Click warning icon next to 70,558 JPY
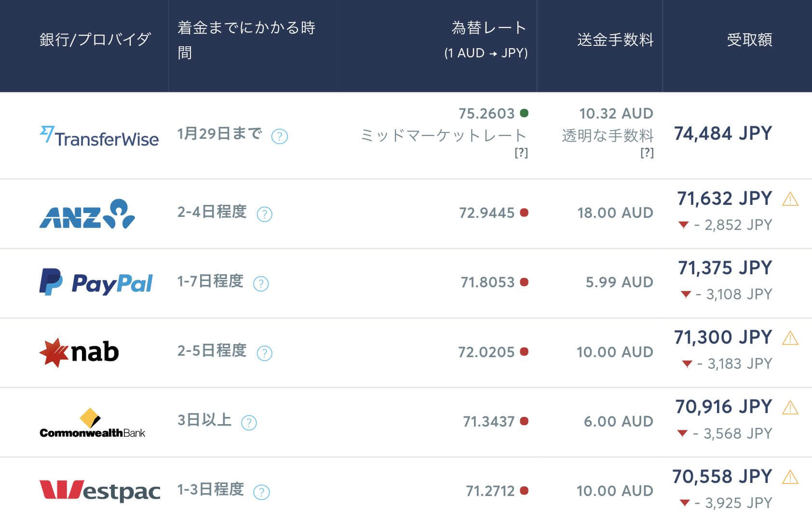This screenshot has width=812, height=522. pyautogui.click(x=790, y=478)
